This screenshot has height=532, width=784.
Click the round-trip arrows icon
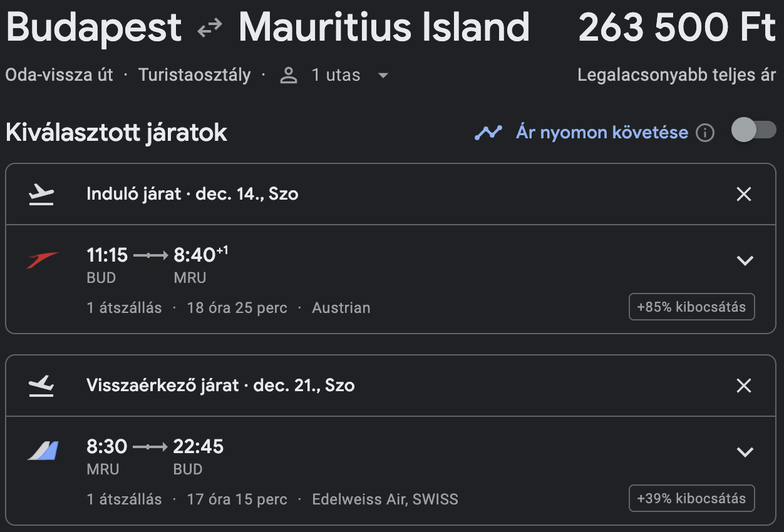click(210, 28)
